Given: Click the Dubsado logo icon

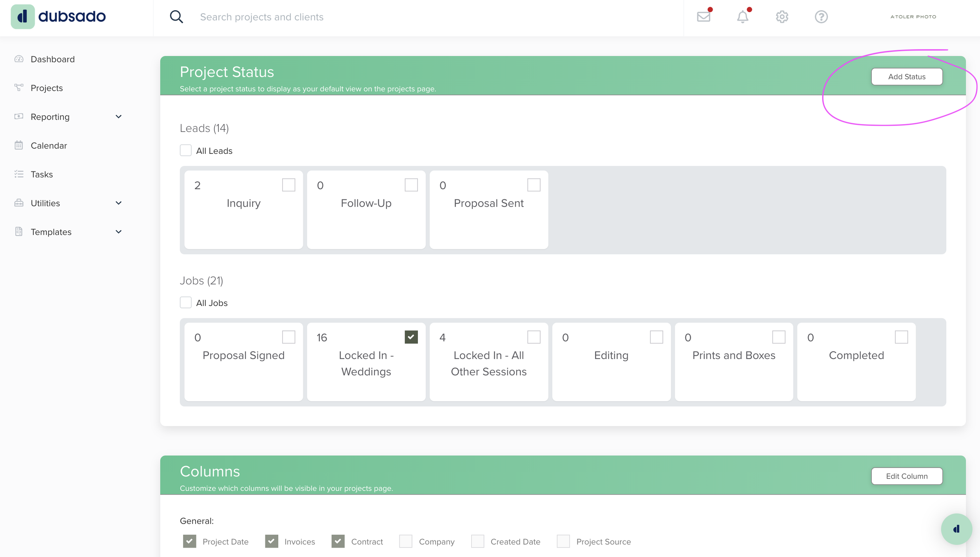Looking at the screenshot, I should pos(22,17).
